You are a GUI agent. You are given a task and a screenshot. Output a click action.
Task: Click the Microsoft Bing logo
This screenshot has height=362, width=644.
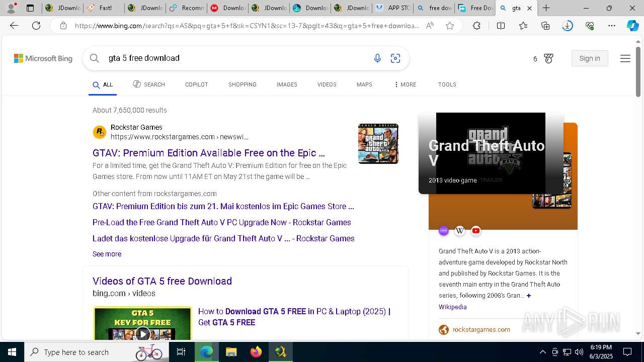click(x=43, y=58)
